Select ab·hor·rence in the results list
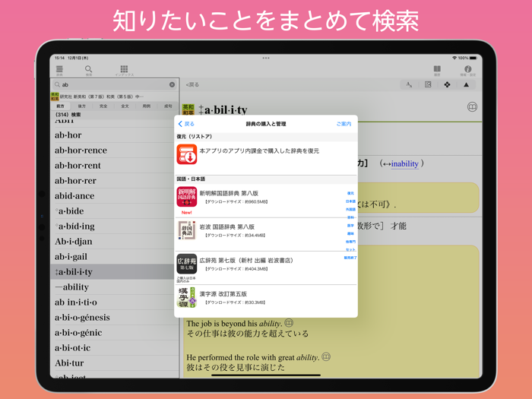The width and height of the screenshot is (532, 399). (115, 150)
